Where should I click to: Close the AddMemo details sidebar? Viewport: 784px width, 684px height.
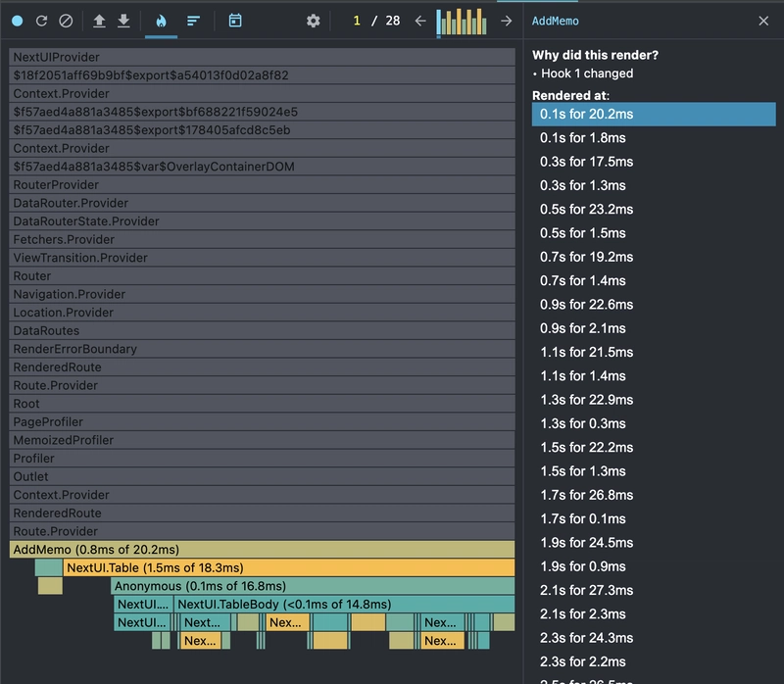[763, 21]
